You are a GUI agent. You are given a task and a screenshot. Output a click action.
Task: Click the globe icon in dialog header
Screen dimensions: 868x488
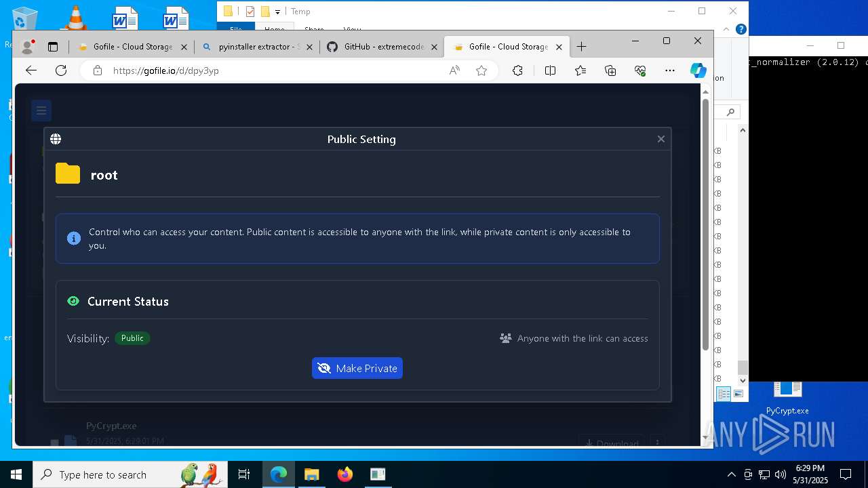[56, 139]
